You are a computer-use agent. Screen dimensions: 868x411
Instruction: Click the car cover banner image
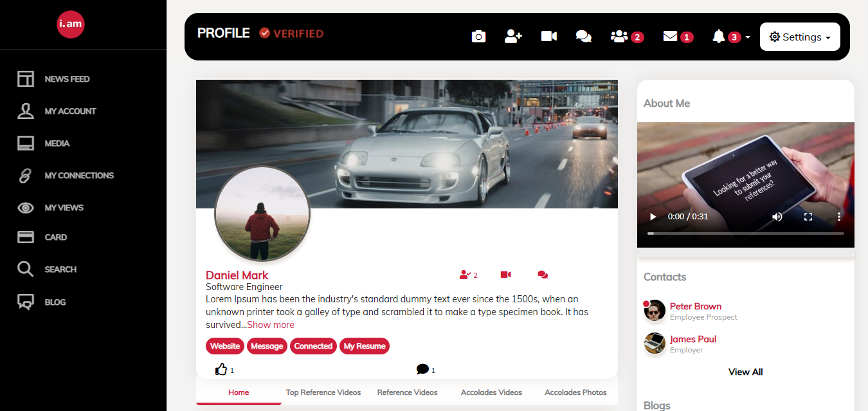tap(407, 144)
